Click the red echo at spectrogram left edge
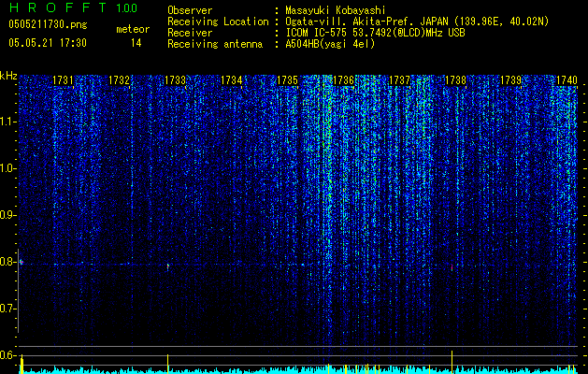The width and height of the screenshot is (588, 374). 21,262
